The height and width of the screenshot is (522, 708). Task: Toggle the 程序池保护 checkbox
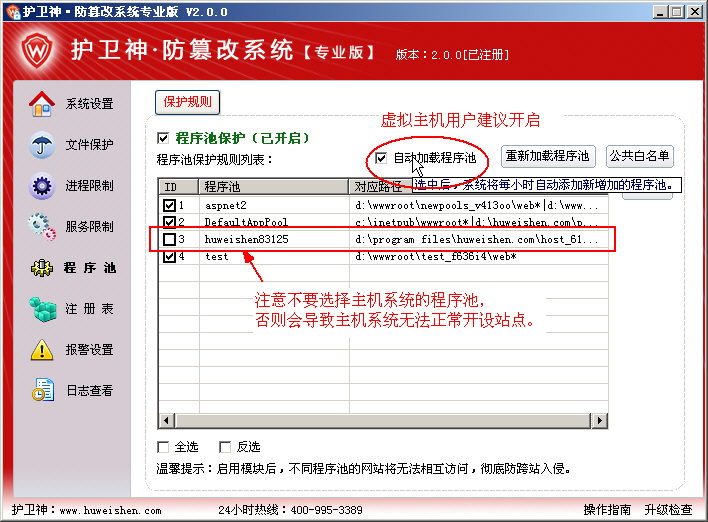click(163, 138)
